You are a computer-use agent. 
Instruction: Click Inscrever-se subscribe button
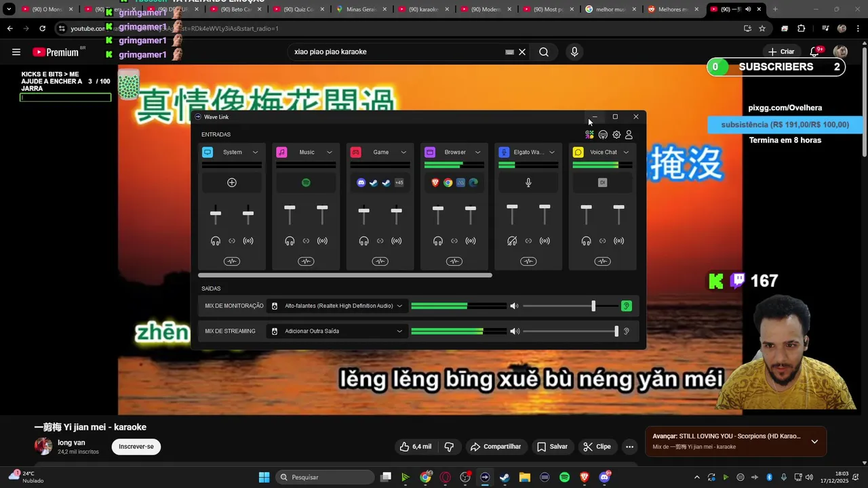(136, 447)
